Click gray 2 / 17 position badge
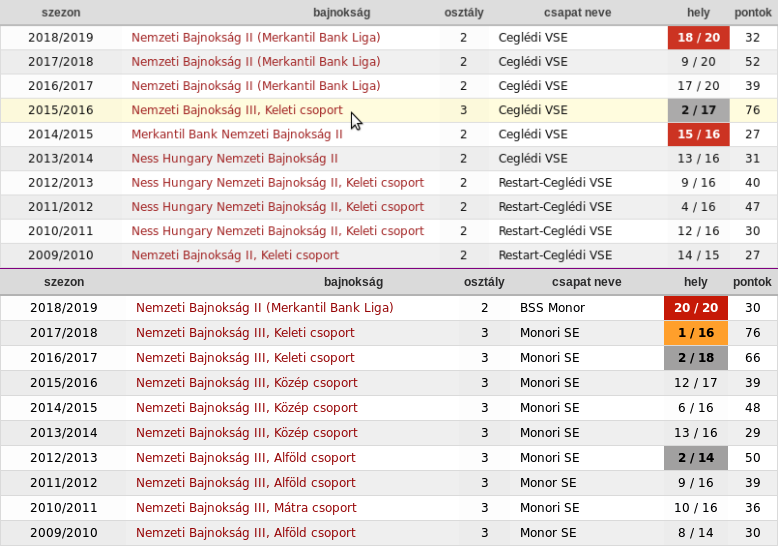Screen dimensions: 778x546 click(699, 110)
